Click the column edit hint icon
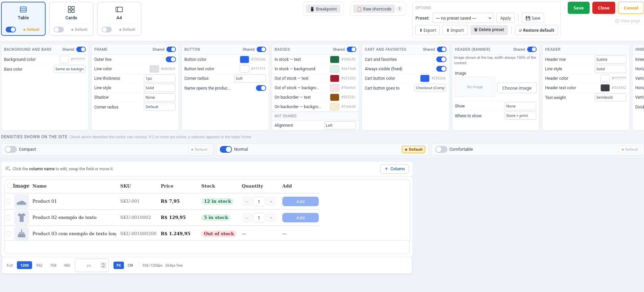 tap(8, 169)
